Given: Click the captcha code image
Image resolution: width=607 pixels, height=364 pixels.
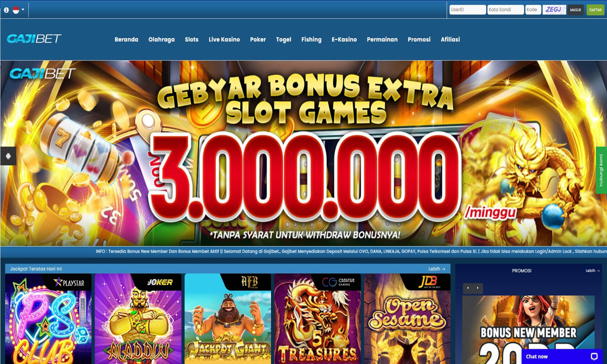Looking at the screenshot, I should [554, 10].
